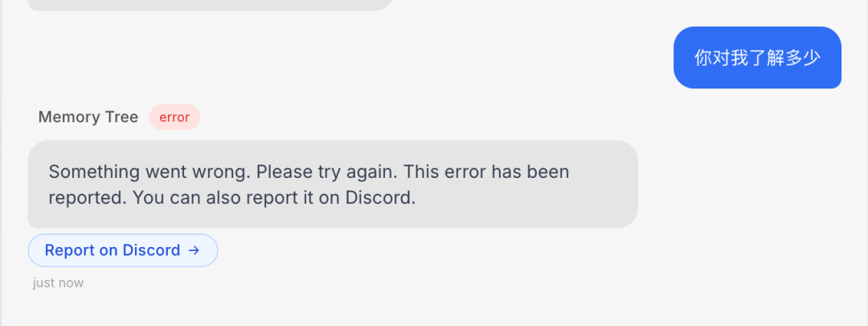
Task: Click the word Discord in the error message
Action: 379,198
